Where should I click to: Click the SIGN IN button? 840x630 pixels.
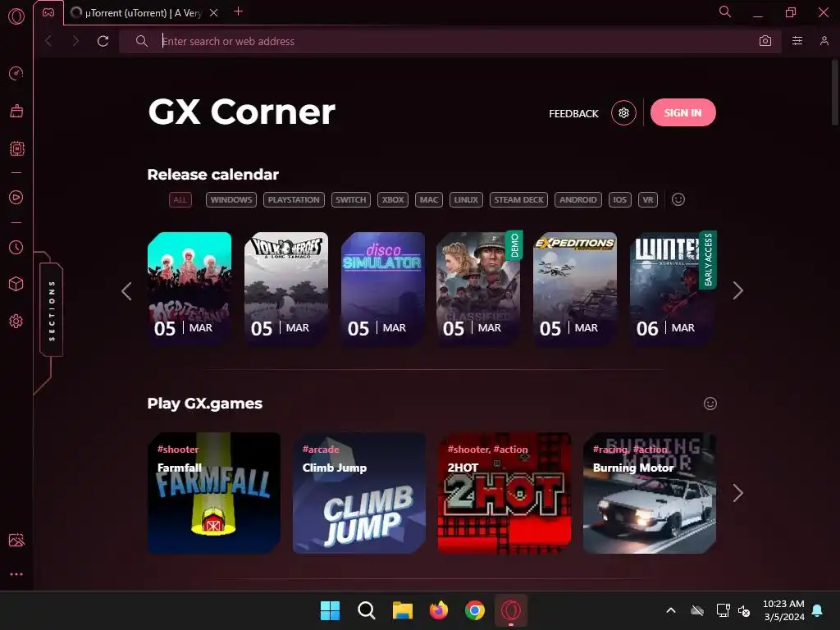(683, 112)
